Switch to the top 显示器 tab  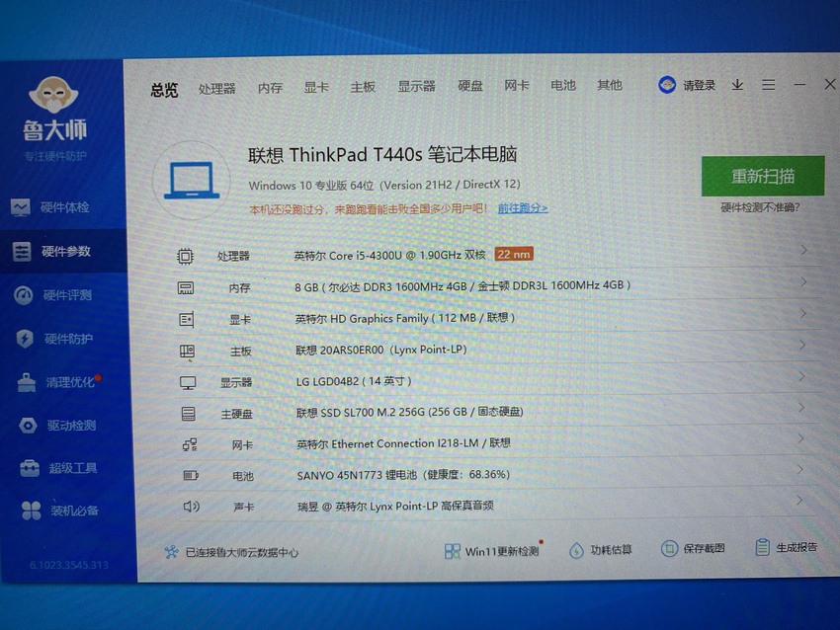pyautogui.click(x=416, y=86)
